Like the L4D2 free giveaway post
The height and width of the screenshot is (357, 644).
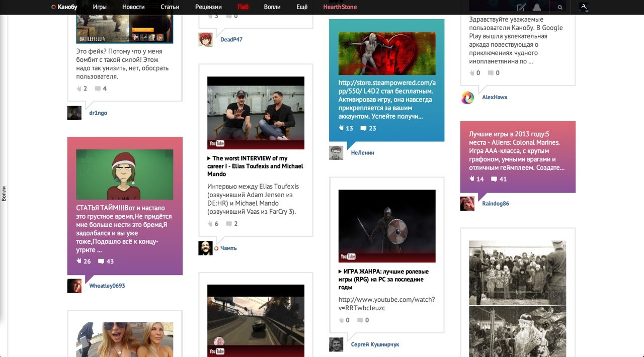coord(346,128)
